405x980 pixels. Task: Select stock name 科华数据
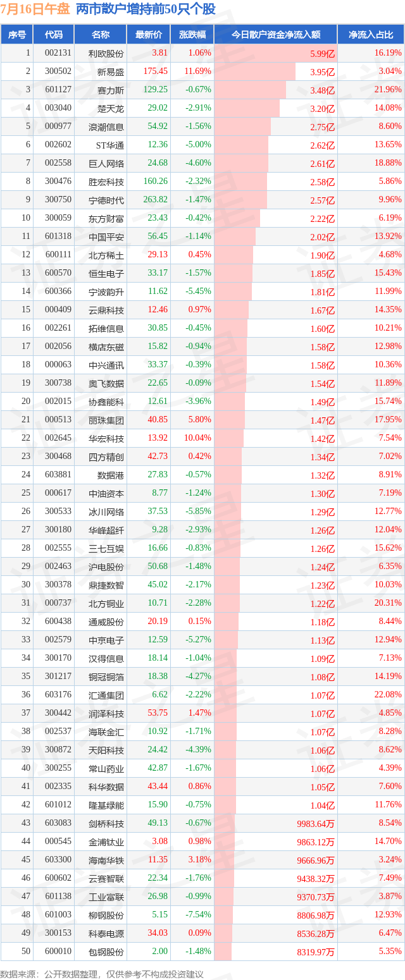click(106, 787)
